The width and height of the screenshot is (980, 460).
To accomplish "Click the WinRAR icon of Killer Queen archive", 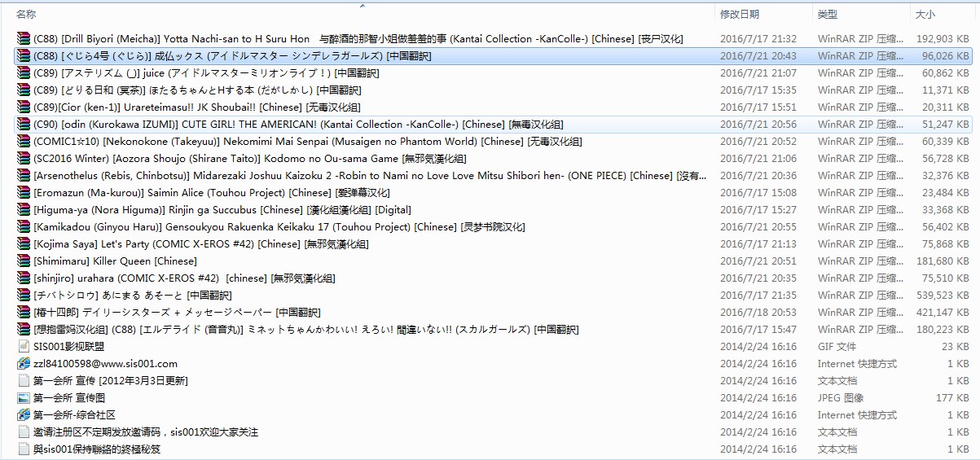I will click(24, 261).
